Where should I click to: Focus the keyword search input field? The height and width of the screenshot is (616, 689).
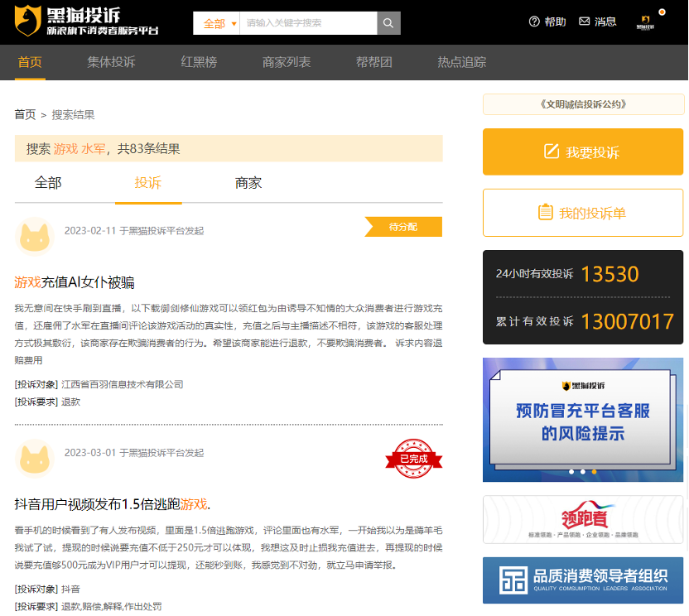(308, 23)
